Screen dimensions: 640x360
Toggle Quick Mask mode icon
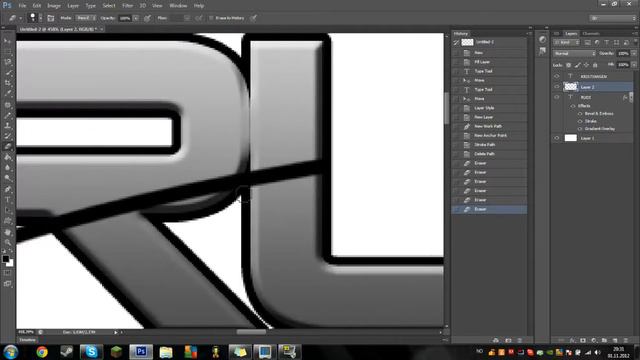pos(7,273)
